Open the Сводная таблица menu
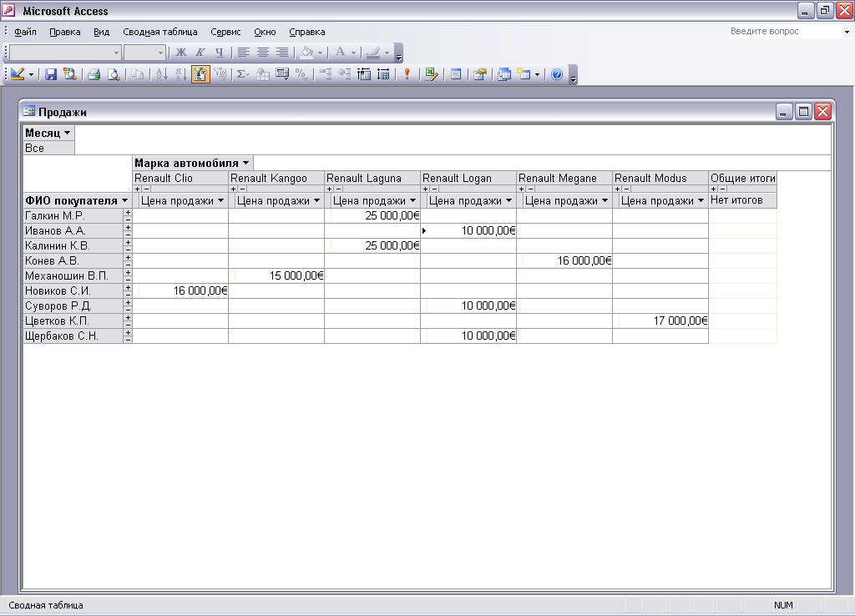 160,32
